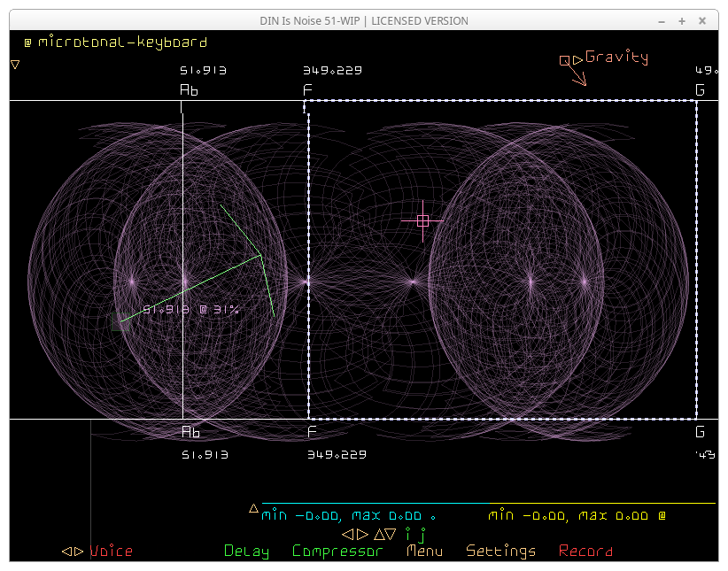The image size is (728, 571).
Task: Open the Menu
Action: [x=424, y=552]
